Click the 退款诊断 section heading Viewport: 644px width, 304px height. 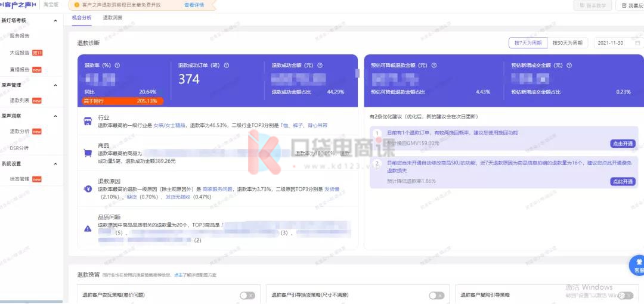point(88,43)
